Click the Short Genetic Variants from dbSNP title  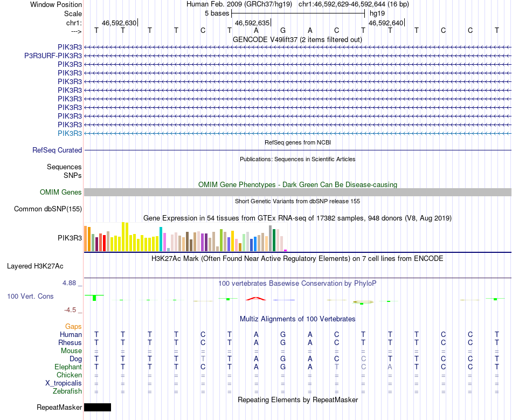(297, 201)
